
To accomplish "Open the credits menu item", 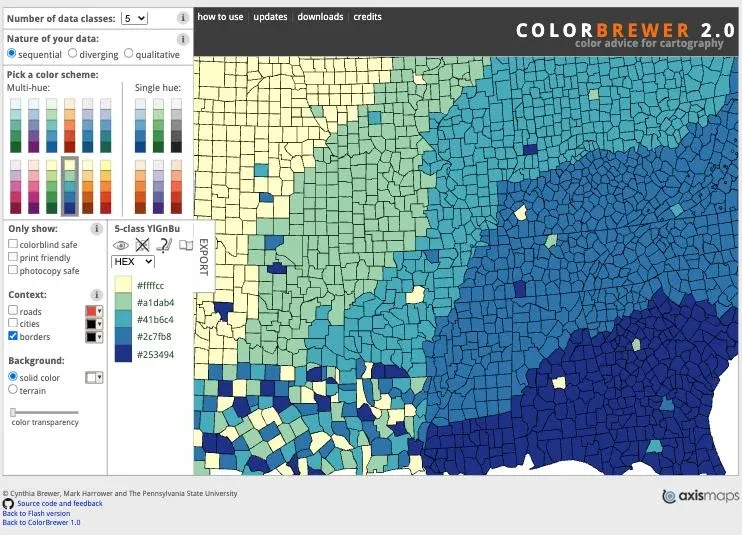I will (367, 17).
